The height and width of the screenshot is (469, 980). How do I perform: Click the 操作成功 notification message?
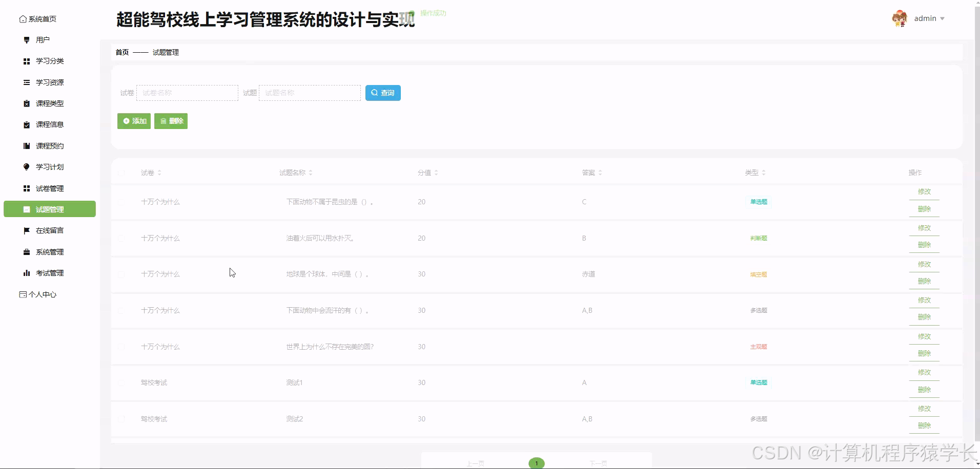point(433,13)
